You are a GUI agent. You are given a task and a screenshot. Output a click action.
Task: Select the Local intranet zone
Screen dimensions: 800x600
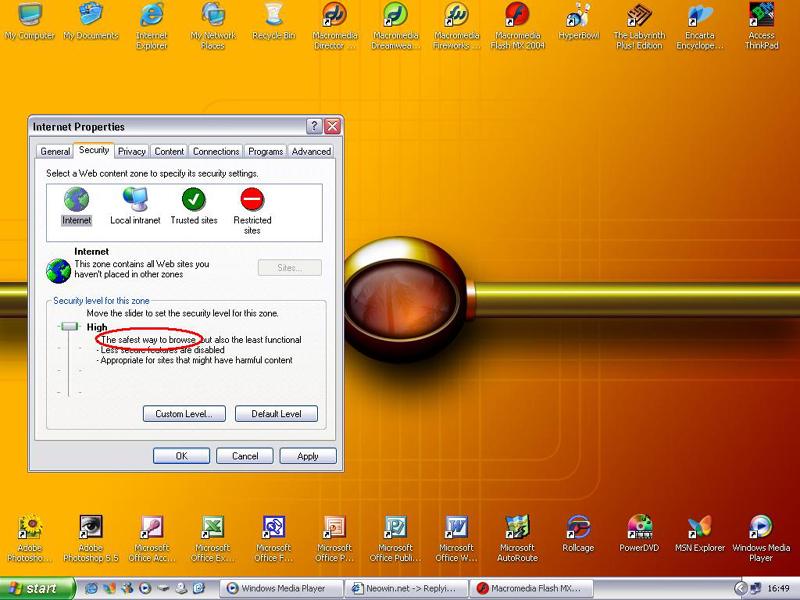coord(133,203)
